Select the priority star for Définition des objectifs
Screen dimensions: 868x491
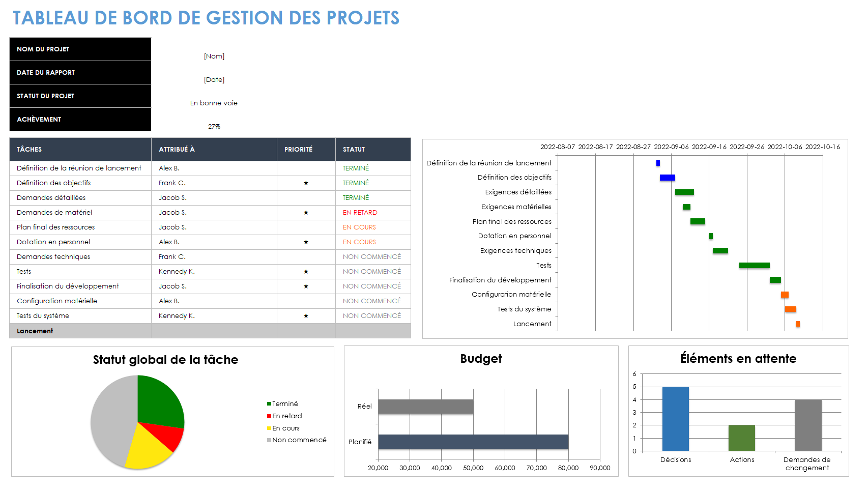[x=306, y=183]
